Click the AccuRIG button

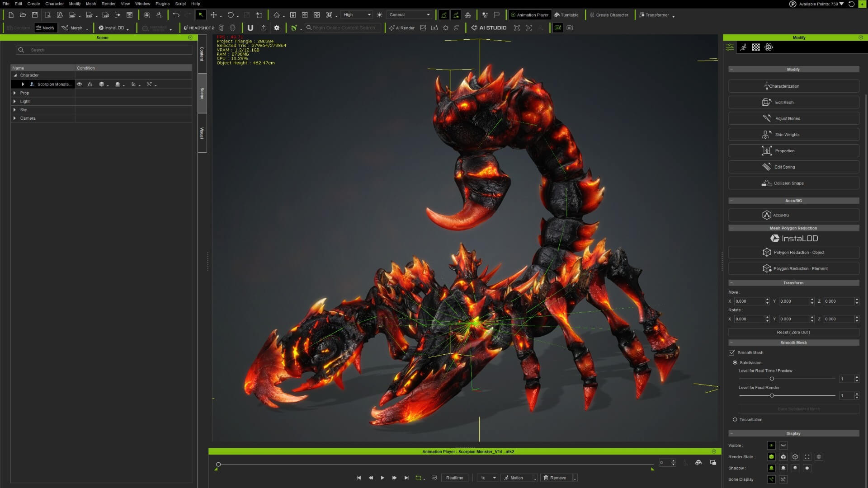(x=793, y=215)
